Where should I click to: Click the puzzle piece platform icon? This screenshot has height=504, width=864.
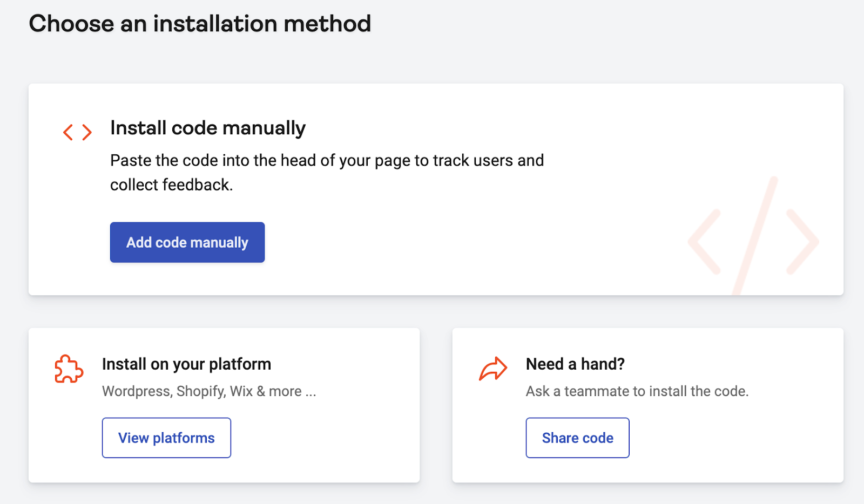click(x=69, y=369)
